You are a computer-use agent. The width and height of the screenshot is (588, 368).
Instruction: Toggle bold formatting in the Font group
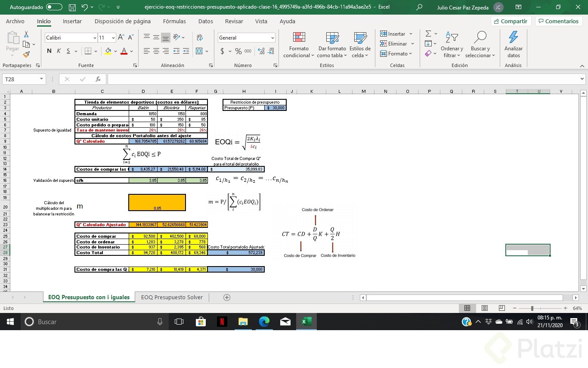49,51
